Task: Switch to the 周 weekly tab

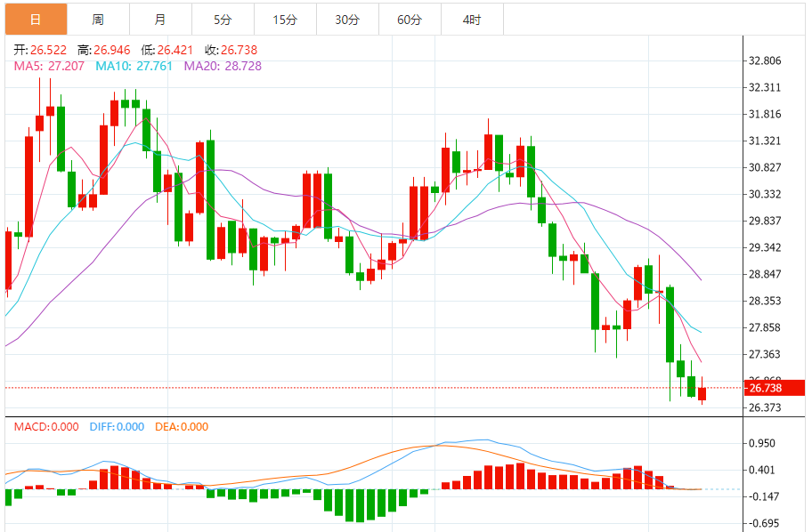Action: click(99, 20)
